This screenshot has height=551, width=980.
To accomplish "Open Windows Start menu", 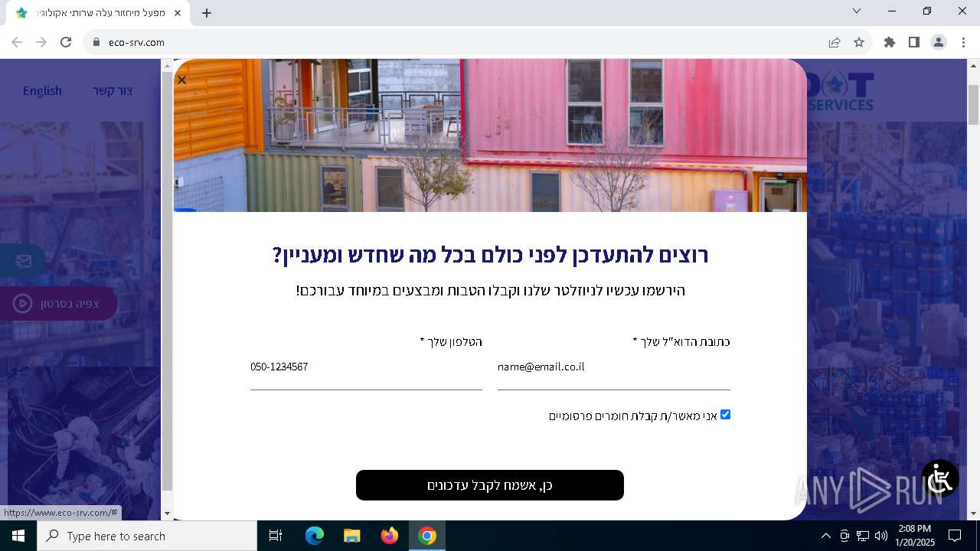I will (18, 536).
